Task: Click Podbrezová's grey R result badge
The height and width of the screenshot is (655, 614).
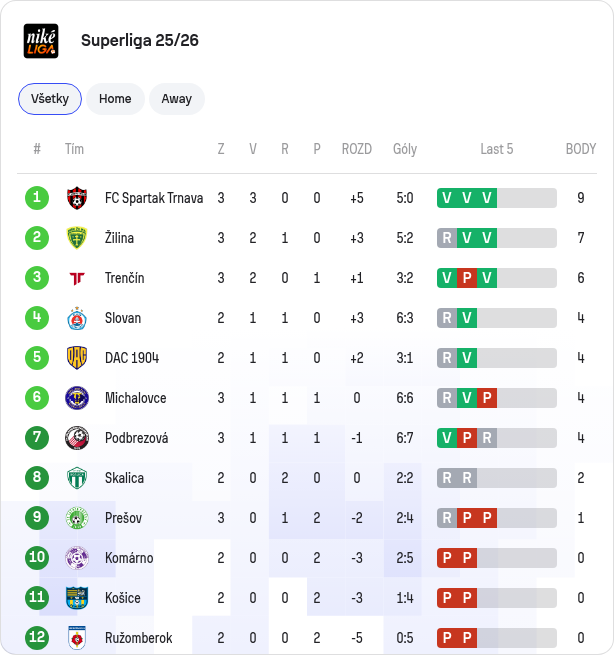Action: (487, 438)
